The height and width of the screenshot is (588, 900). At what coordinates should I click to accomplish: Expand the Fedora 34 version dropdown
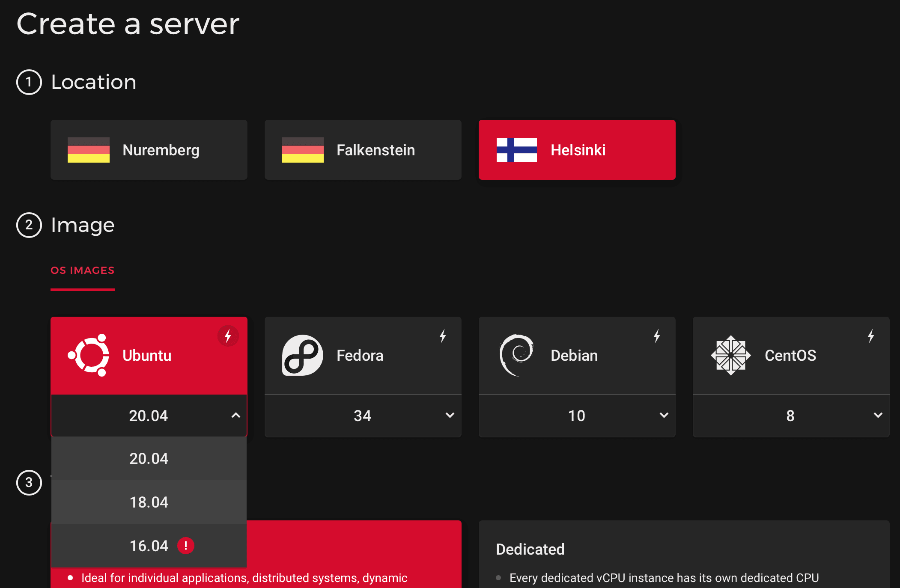click(363, 416)
